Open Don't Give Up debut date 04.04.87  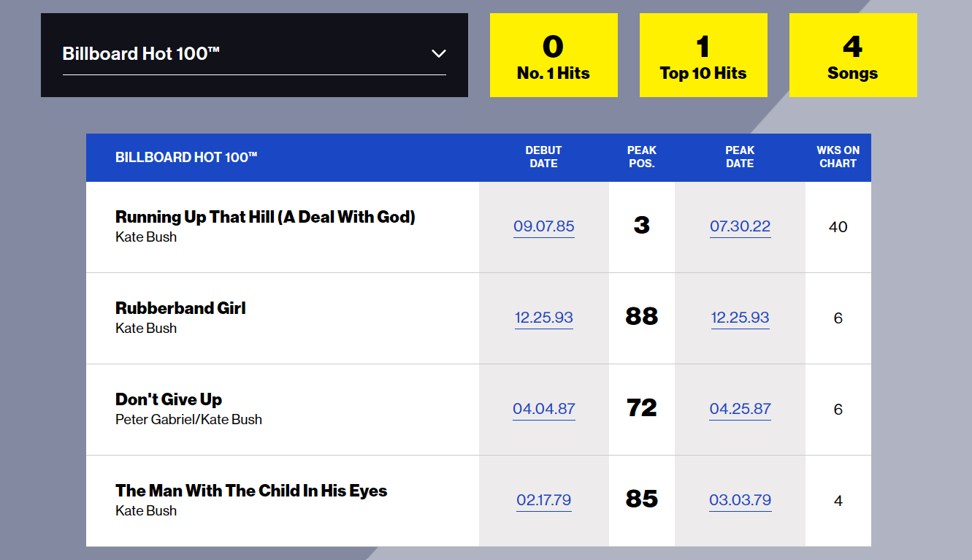(x=544, y=409)
